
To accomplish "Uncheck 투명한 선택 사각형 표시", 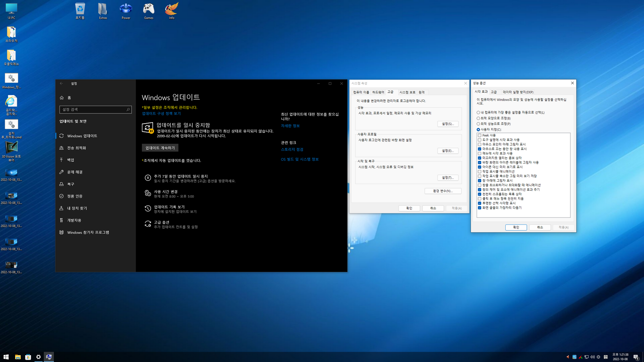I will pos(479,203).
